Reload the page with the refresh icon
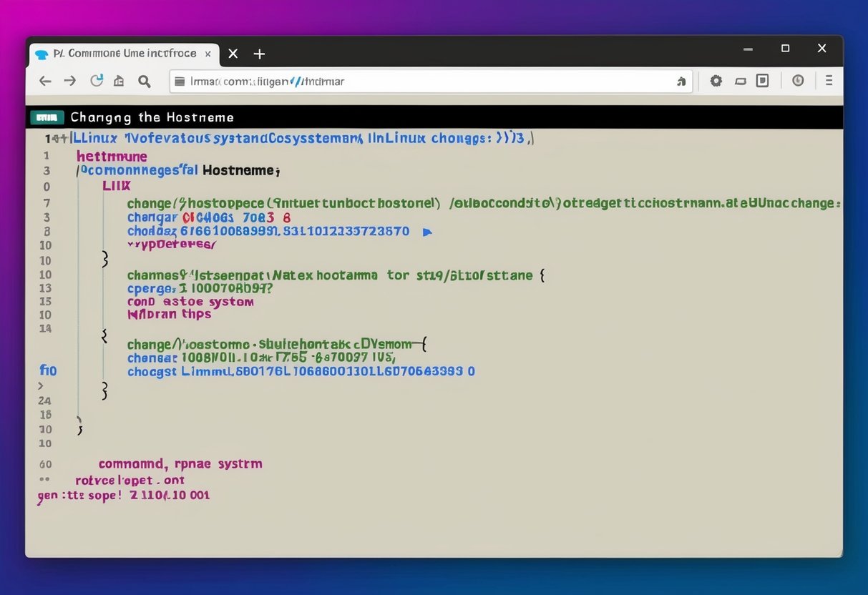The image size is (868, 595). tap(96, 81)
